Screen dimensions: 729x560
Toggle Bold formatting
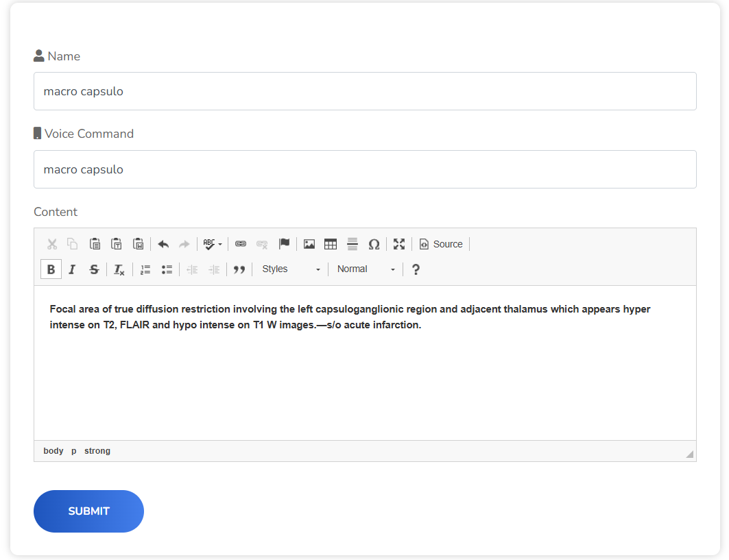click(x=51, y=269)
